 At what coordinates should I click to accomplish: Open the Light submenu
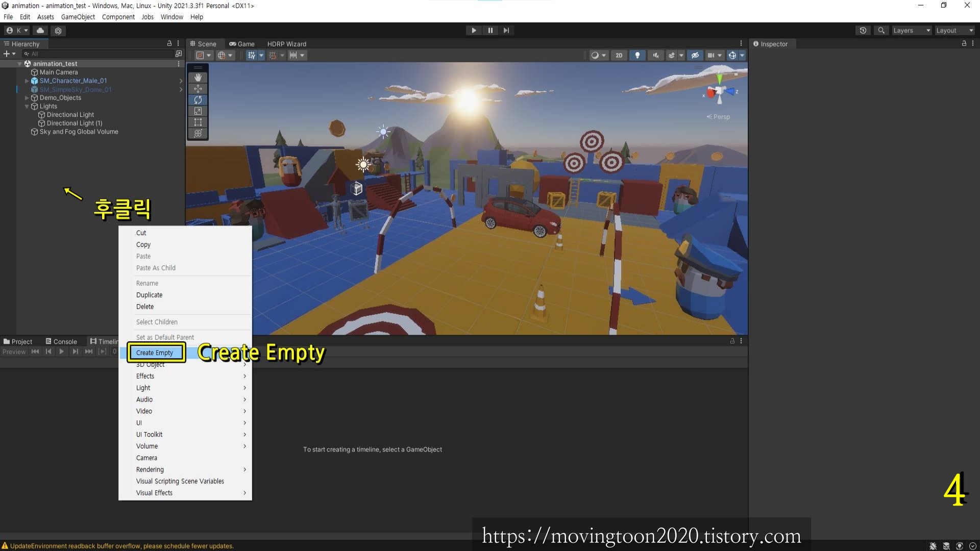(186, 388)
